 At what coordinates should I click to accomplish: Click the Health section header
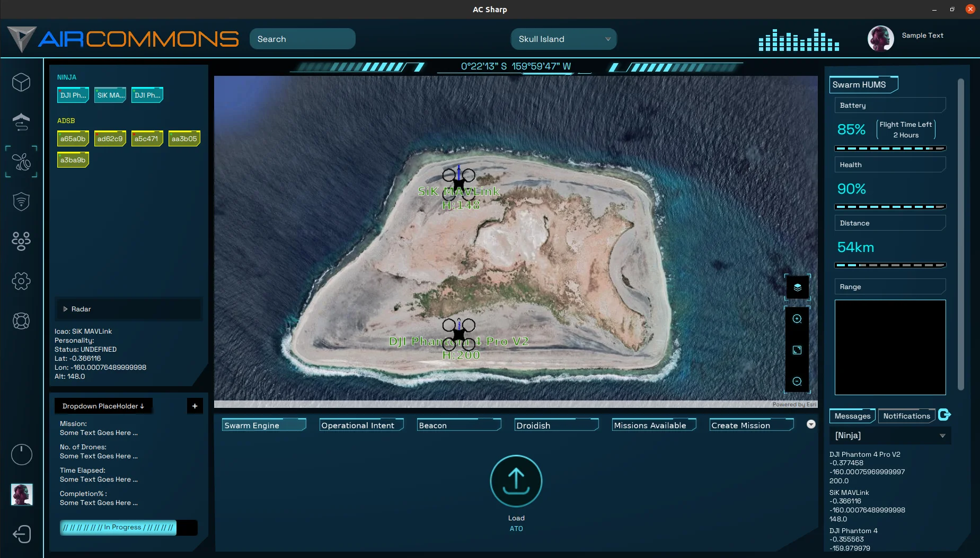tap(890, 164)
